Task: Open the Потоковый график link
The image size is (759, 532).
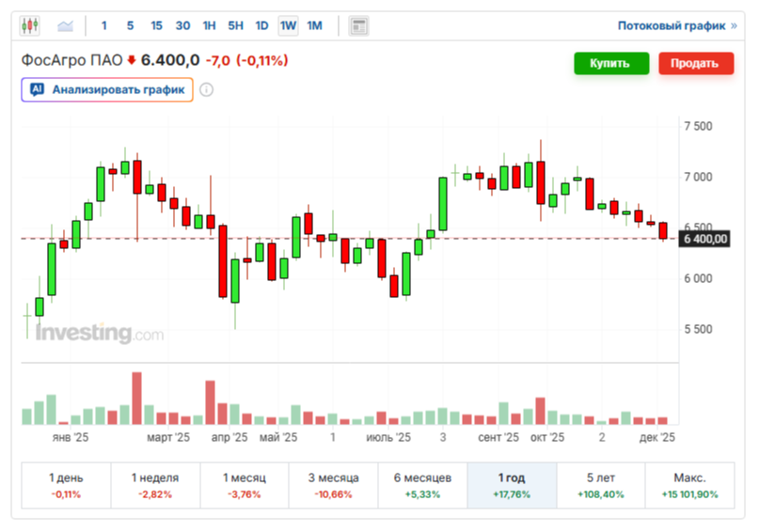Action: point(677,25)
